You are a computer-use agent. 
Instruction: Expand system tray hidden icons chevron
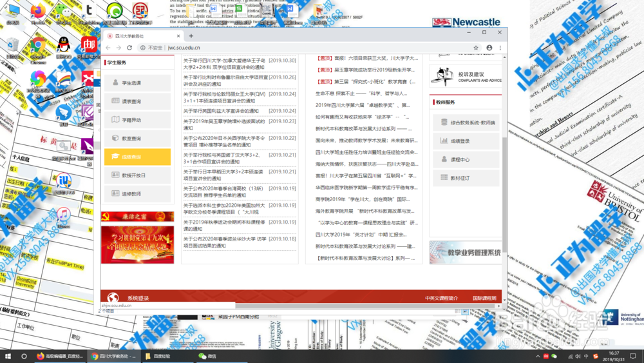(538, 356)
